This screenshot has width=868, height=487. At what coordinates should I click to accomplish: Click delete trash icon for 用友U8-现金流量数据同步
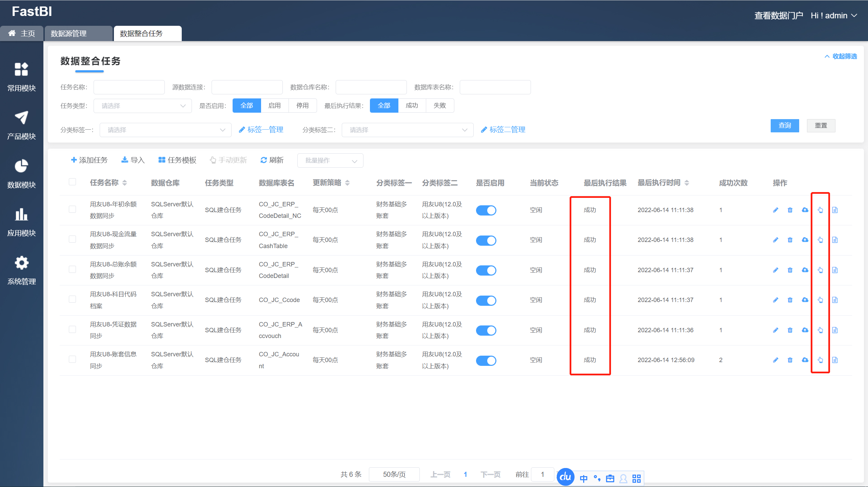click(790, 240)
